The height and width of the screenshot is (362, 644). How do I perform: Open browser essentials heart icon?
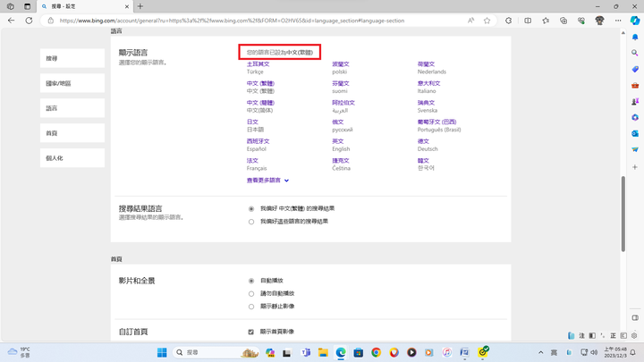581,21
